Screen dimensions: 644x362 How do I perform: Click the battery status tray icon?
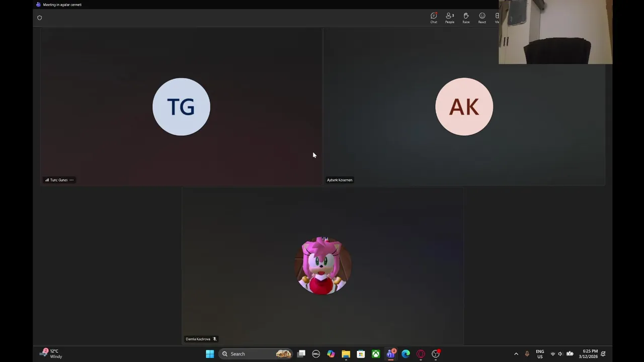[x=570, y=354]
